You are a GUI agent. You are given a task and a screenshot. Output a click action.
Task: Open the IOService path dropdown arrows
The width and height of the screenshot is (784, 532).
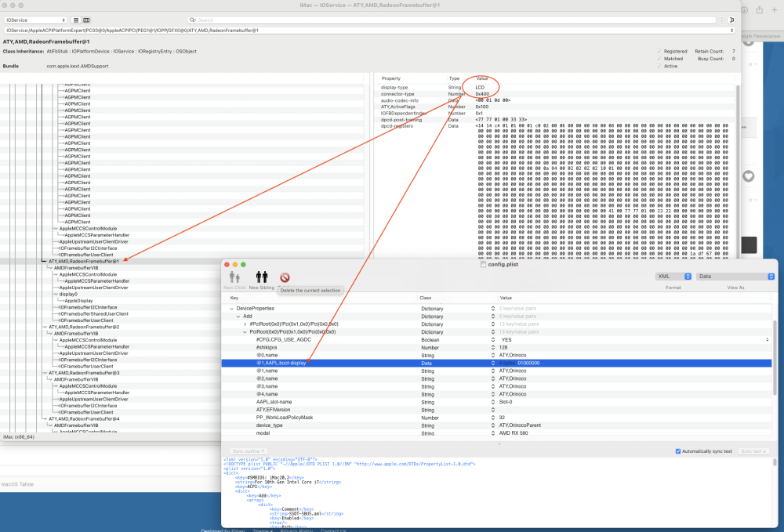731,31
